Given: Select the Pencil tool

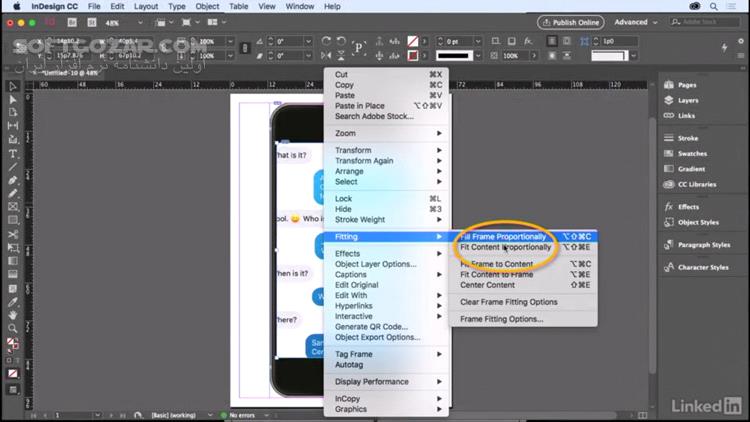Looking at the screenshot, I should pos(13,193).
